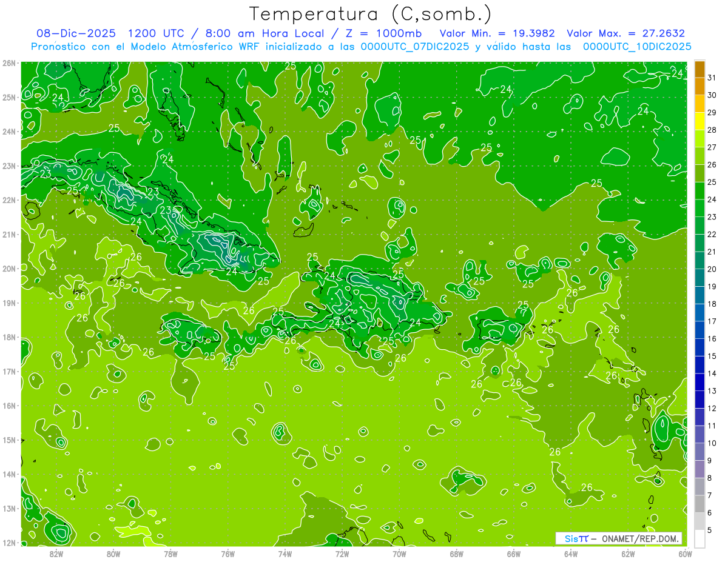728x562 pixels.
Task: Click the colorbar scale label "10"
Action: tap(712, 443)
